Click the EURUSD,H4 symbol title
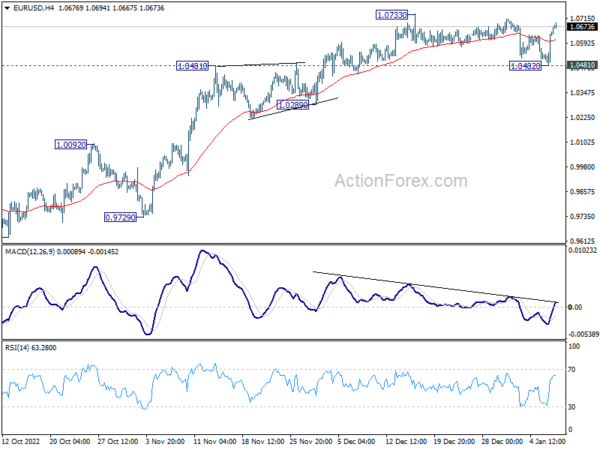600x450 pixels. 34,8
